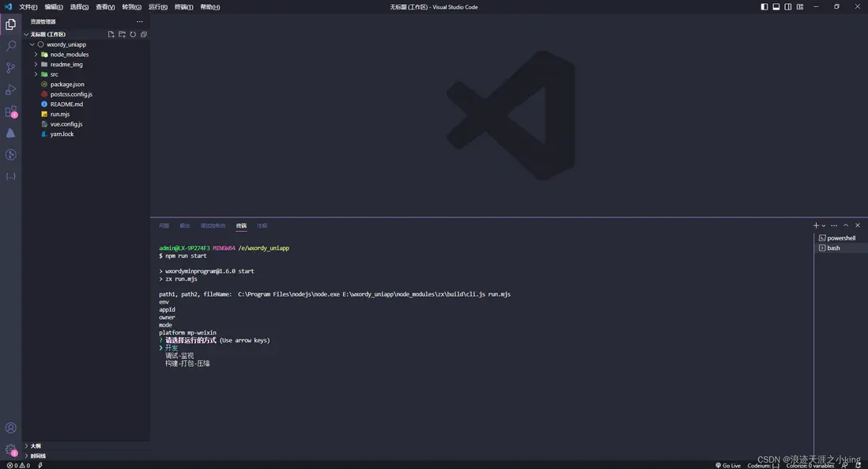Switch to the 输出 panel tab
This screenshot has height=469, width=868.
(x=185, y=225)
